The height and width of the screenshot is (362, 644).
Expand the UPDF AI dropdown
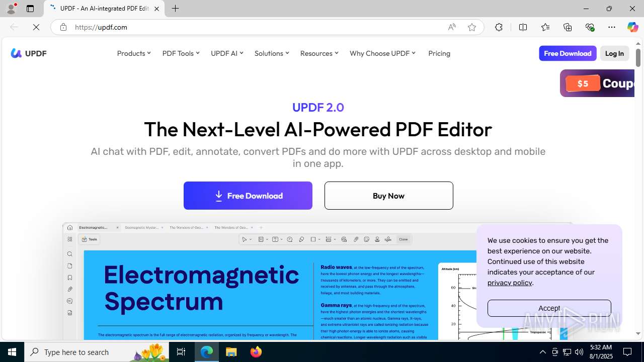tap(227, 53)
